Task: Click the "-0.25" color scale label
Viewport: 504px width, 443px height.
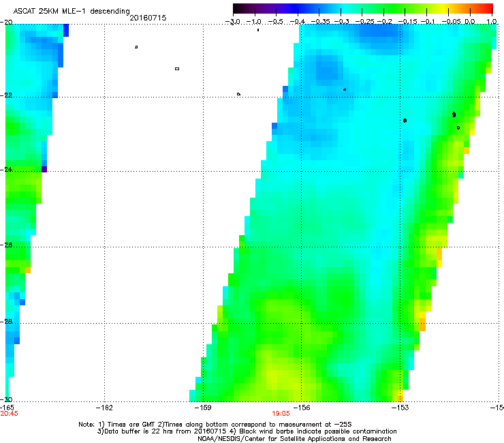Action: tap(365, 22)
